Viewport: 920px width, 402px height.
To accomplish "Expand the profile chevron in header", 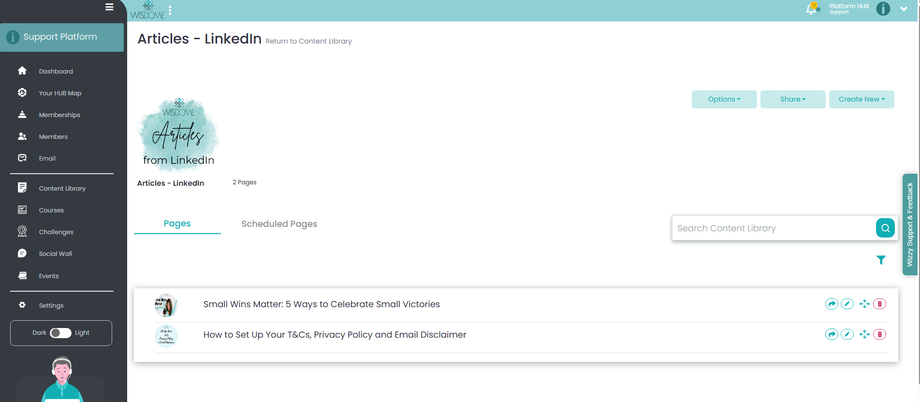I will point(904,9).
